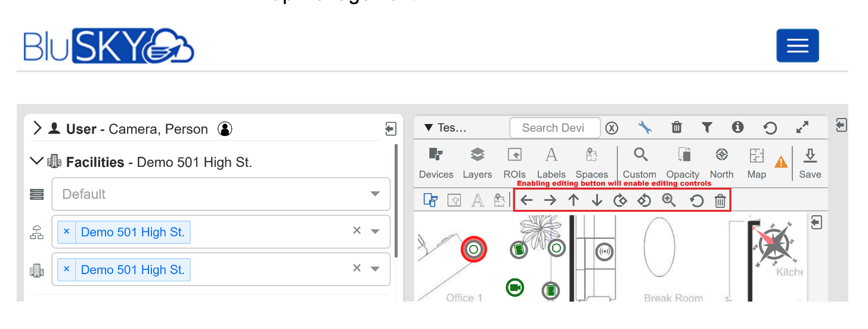Remove the first Demo 501 High St. tag
The image size is (868, 329).
coord(66,232)
